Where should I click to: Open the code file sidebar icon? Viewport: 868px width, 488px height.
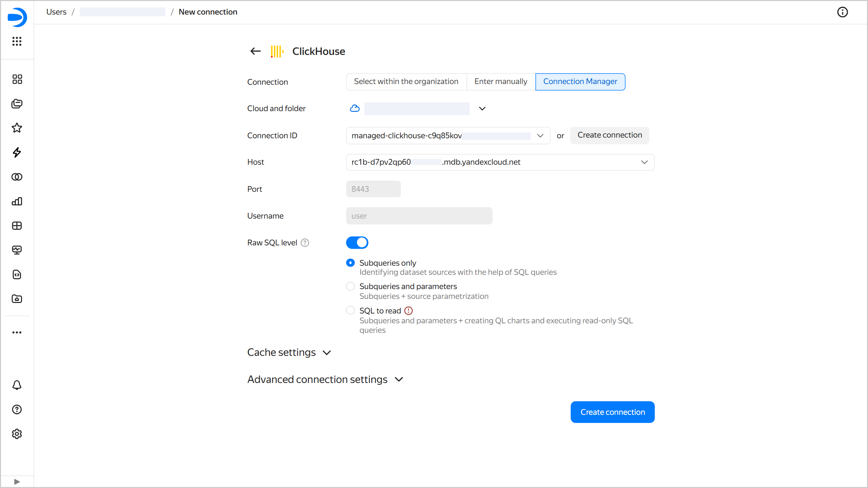17,274
